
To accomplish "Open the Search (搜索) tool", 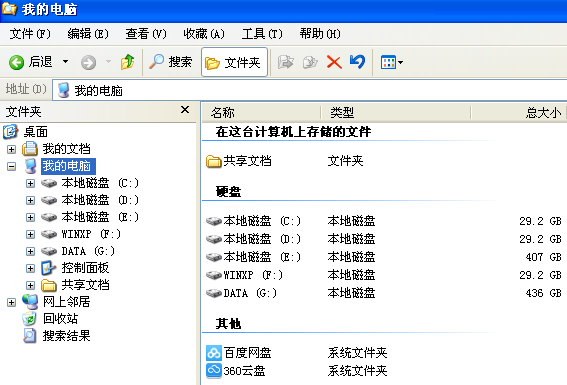I will [x=170, y=62].
